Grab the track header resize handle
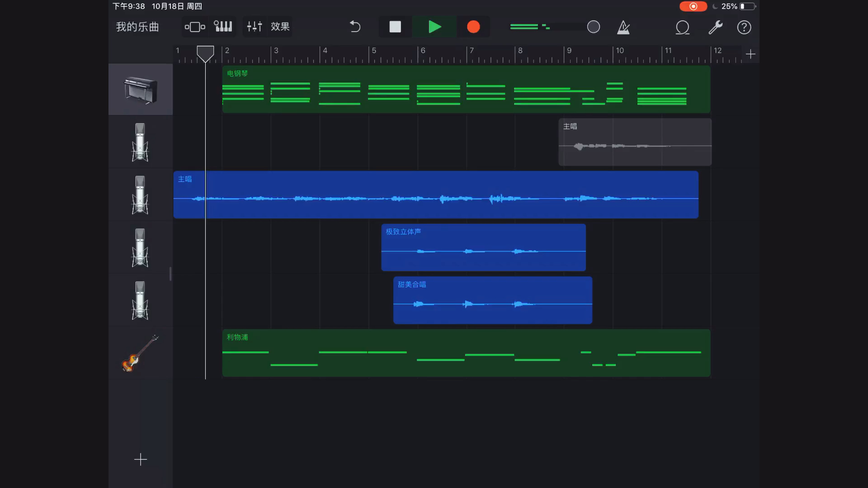This screenshot has width=868, height=488. pos(170,274)
